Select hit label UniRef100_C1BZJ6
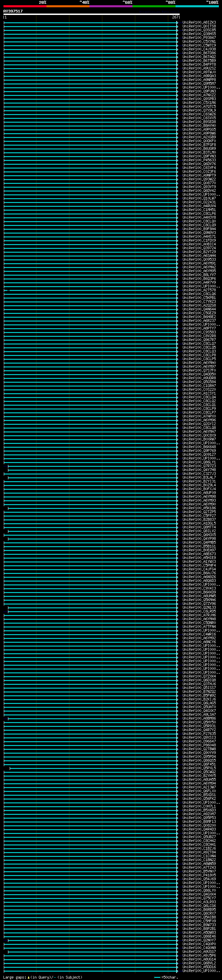 [x=199, y=848]
